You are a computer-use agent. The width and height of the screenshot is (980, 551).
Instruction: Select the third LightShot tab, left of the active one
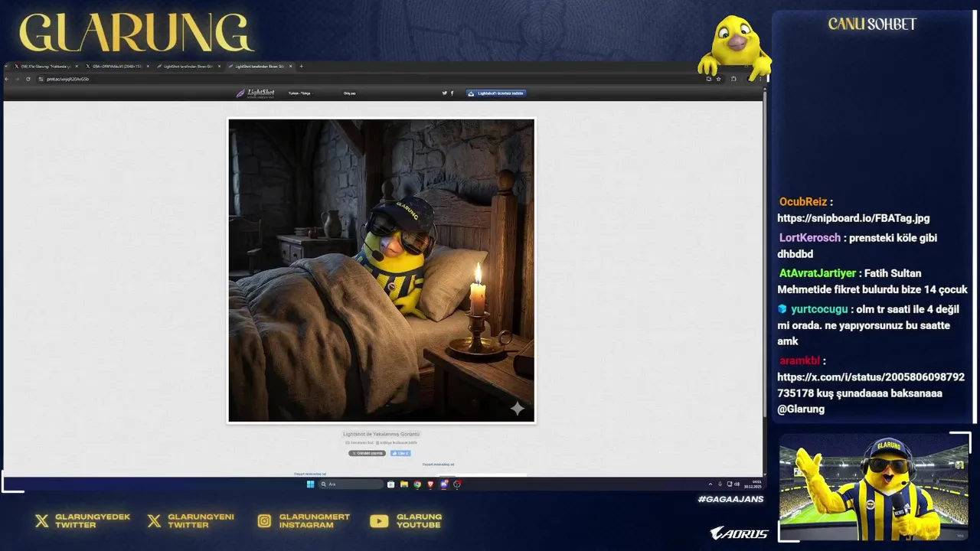(x=188, y=67)
